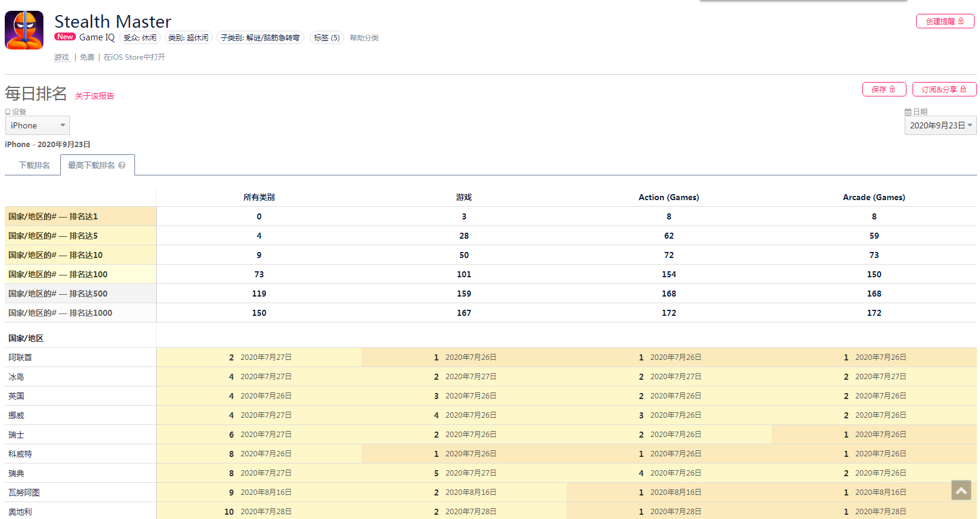Click the 受众: 休闲 audience pill

tap(140, 38)
